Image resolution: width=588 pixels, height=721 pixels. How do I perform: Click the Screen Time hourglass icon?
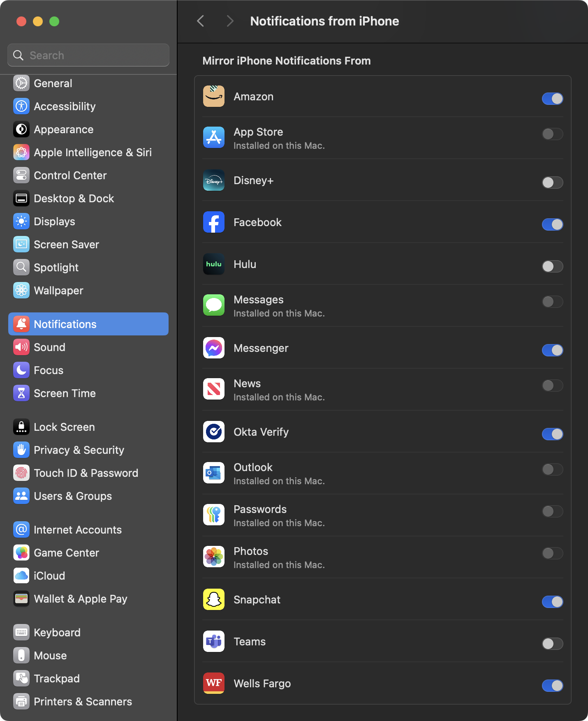coord(21,393)
